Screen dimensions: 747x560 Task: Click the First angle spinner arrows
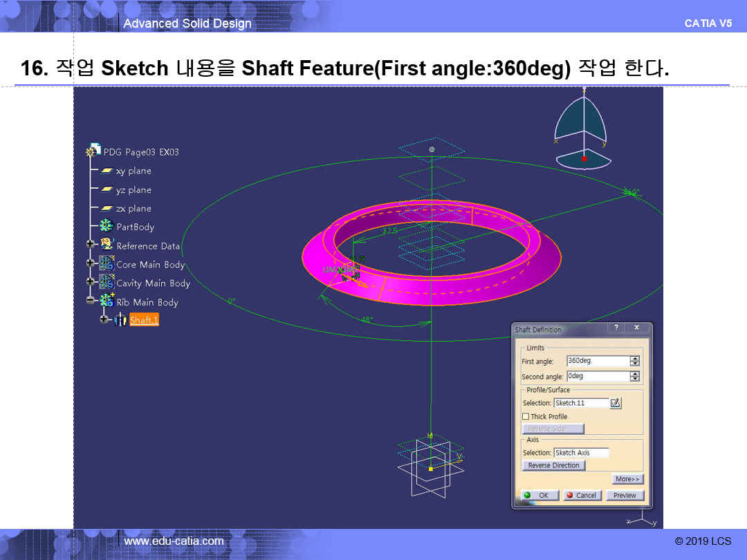tap(635, 361)
